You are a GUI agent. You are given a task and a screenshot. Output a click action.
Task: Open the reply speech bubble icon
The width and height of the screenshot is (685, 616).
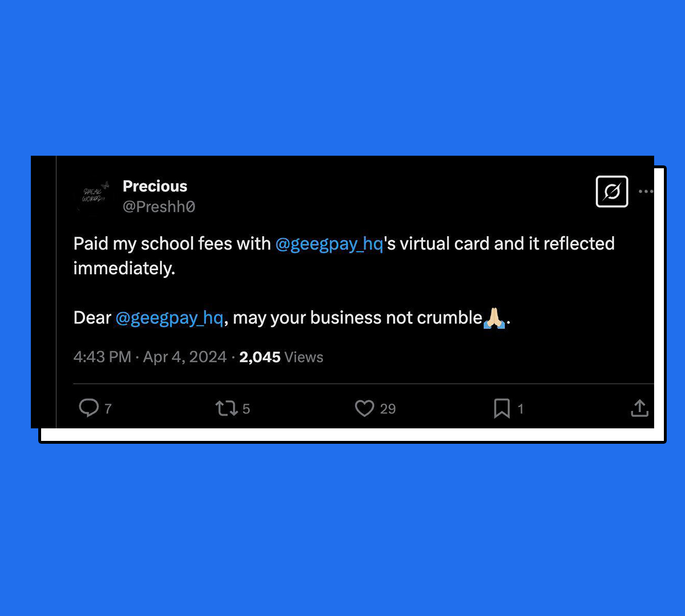coord(88,408)
